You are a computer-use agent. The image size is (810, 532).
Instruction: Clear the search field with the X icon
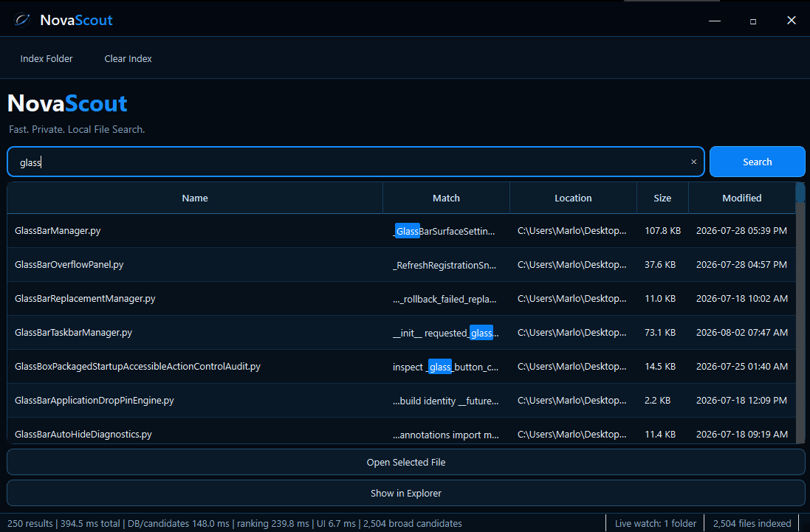[694, 162]
